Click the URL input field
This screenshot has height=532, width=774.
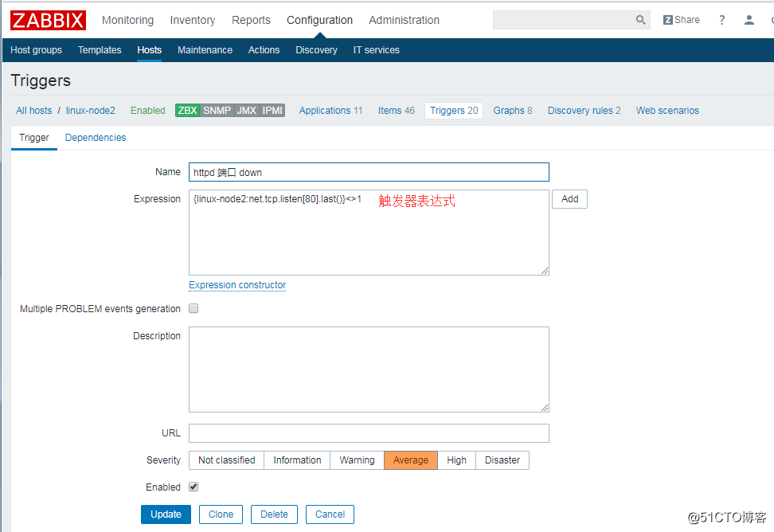coord(369,433)
